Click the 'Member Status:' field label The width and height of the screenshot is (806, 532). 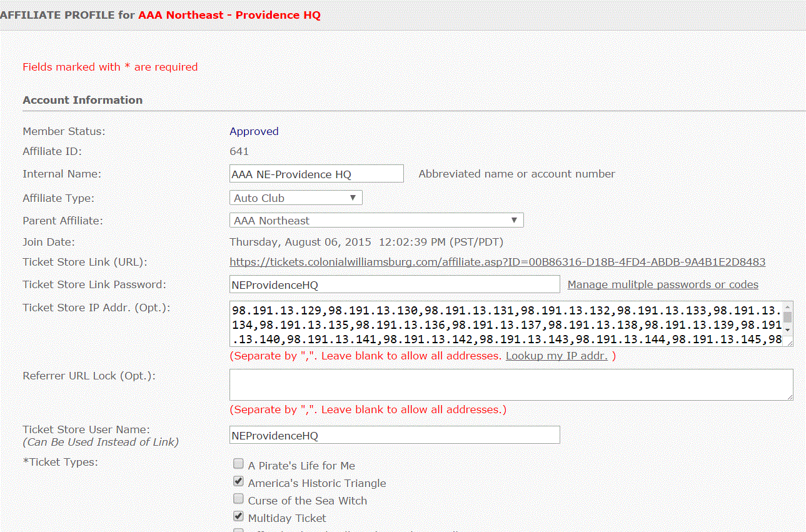click(64, 131)
